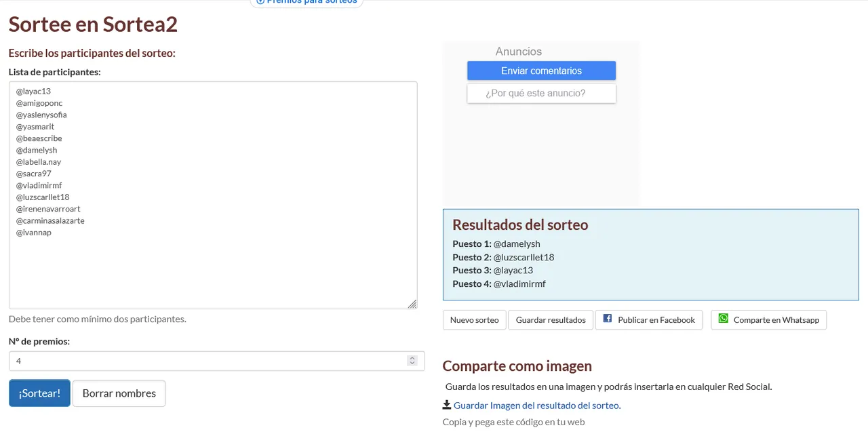Click on @amigoponc in participants list

pyautogui.click(x=39, y=103)
